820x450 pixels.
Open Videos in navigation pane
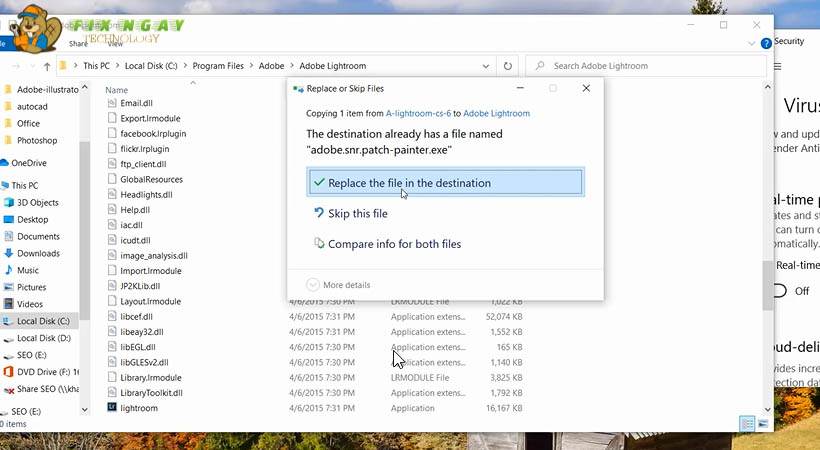click(x=30, y=304)
